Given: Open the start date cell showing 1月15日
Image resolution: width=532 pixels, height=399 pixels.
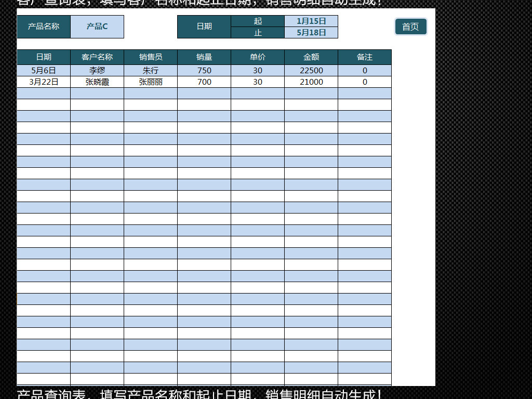Looking at the screenshot, I should [311, 21].
